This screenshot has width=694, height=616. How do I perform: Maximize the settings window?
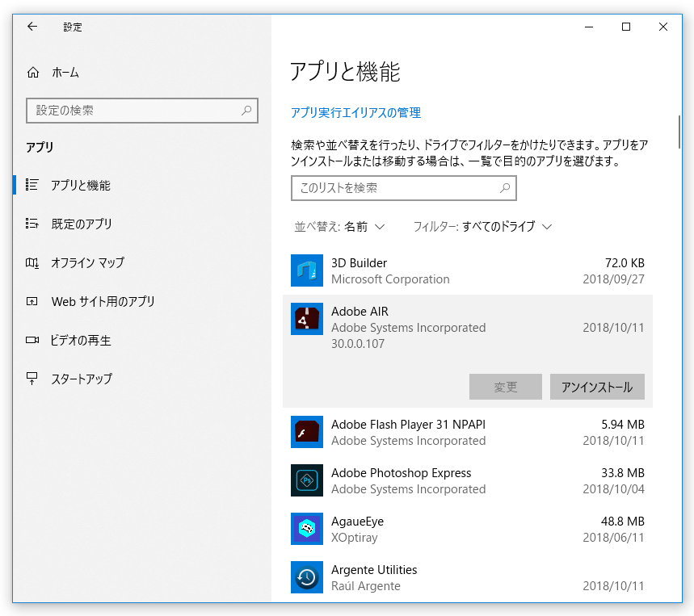pyautogui.click(x=626, y=27)
